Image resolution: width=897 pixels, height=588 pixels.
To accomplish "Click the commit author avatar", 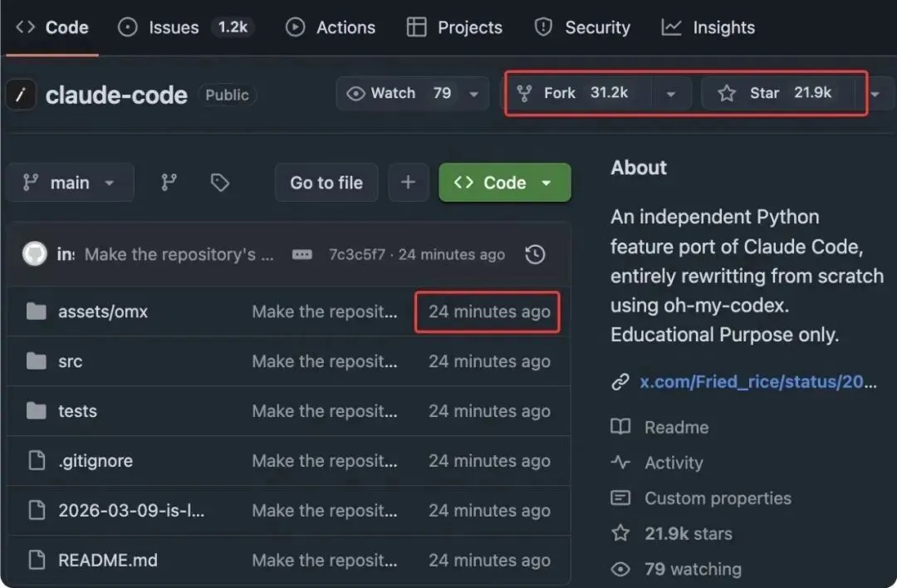I will 35,254.
